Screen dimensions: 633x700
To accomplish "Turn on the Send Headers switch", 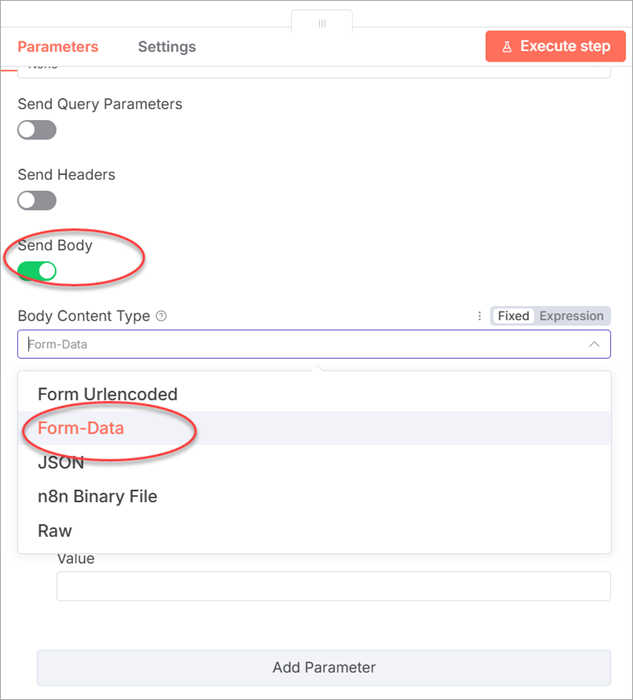I will click(x=37, y=200).
